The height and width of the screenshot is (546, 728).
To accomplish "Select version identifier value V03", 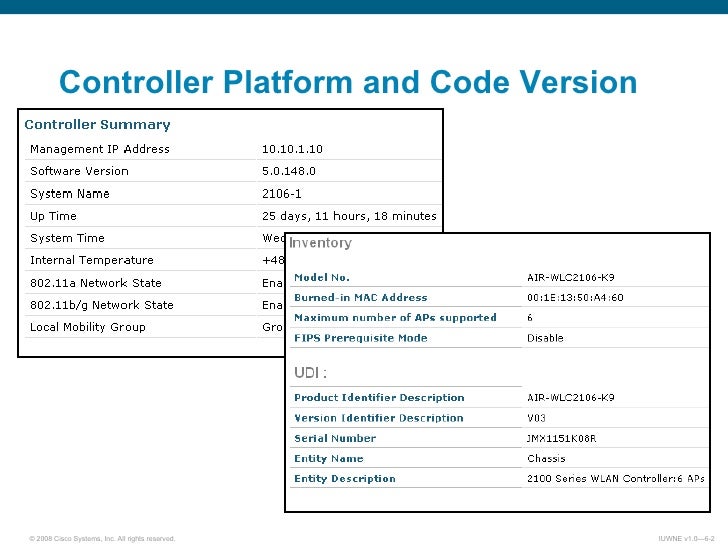I will [x=536, y=418].
